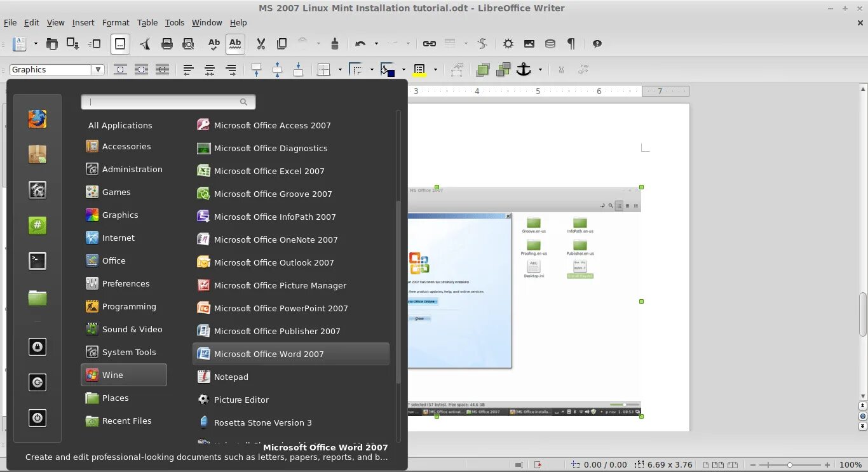Viewport: 868px width, 472px height.
Task: Select book view layout in status bar
Action: (x=733, y=465)
